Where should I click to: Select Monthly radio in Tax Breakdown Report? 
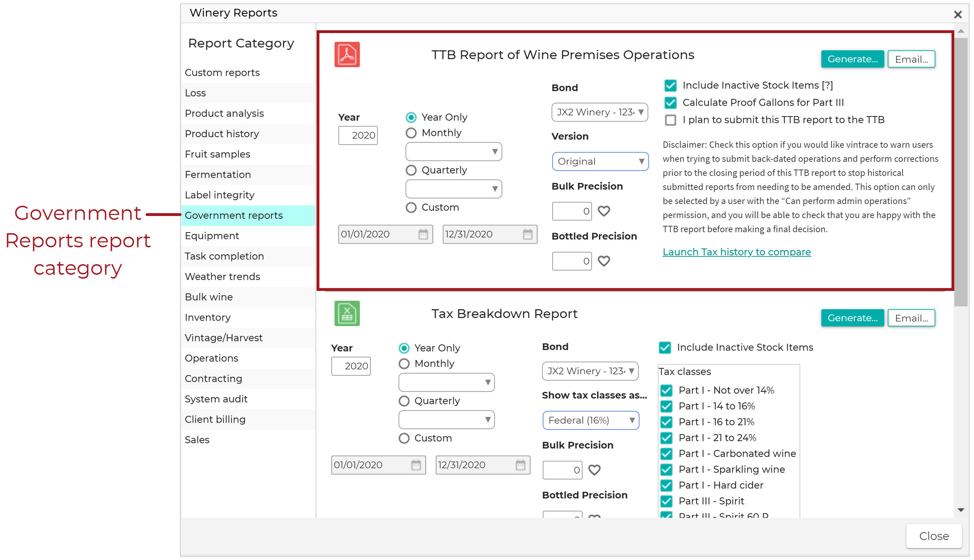tap(404, 364)
